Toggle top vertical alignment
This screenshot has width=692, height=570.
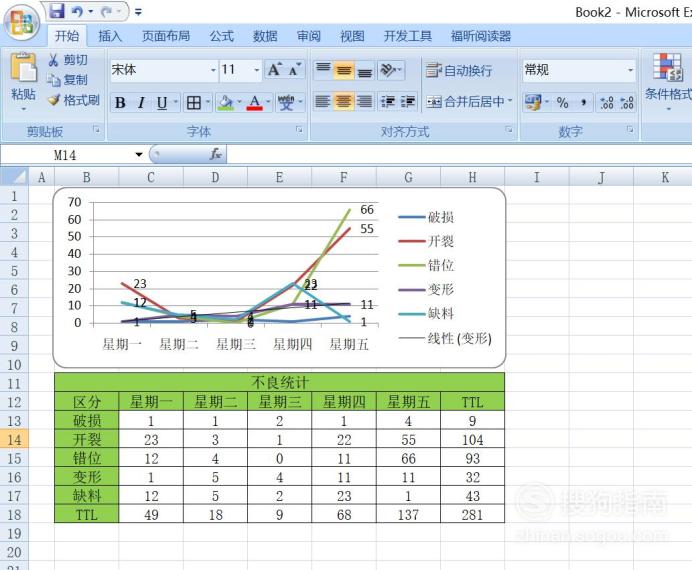click(323, 70)
